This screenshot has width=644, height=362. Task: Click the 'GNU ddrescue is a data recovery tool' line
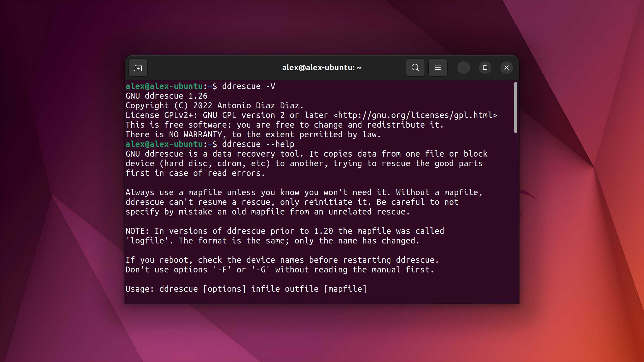tap(306, 154)
